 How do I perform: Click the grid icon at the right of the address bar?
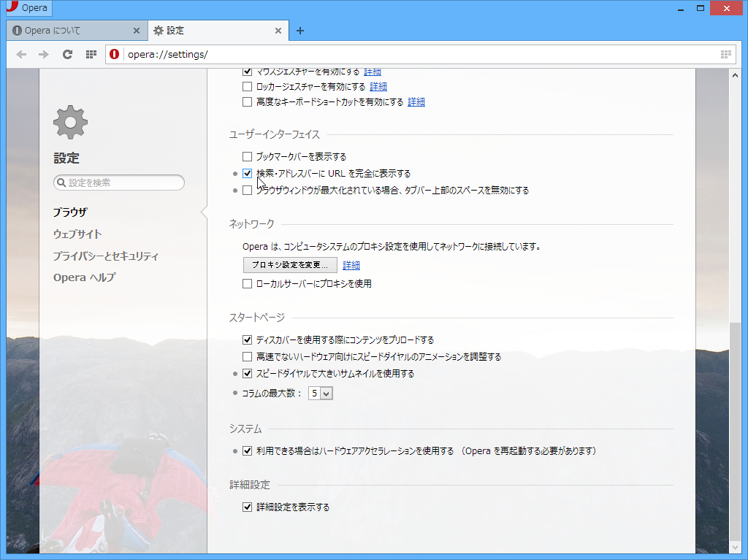pyautogui.click(x=725, y=54)
